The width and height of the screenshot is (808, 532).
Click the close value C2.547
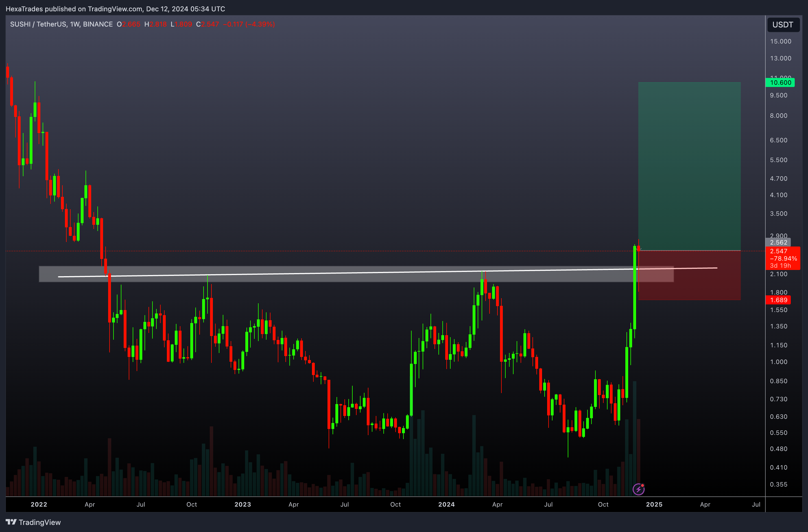208,24
